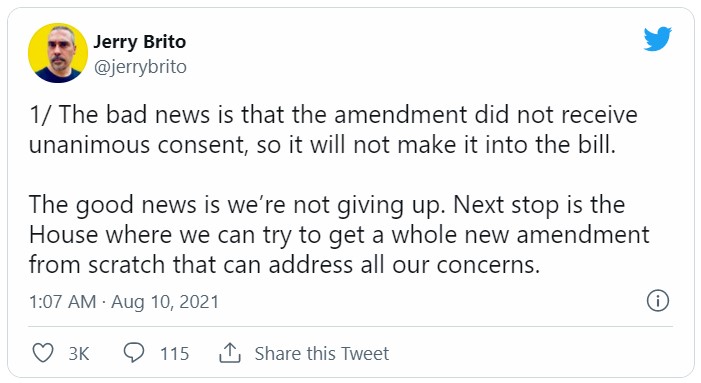Click the Jerry Brito display name
Screen dimensions: 701x383
[139, 42]
